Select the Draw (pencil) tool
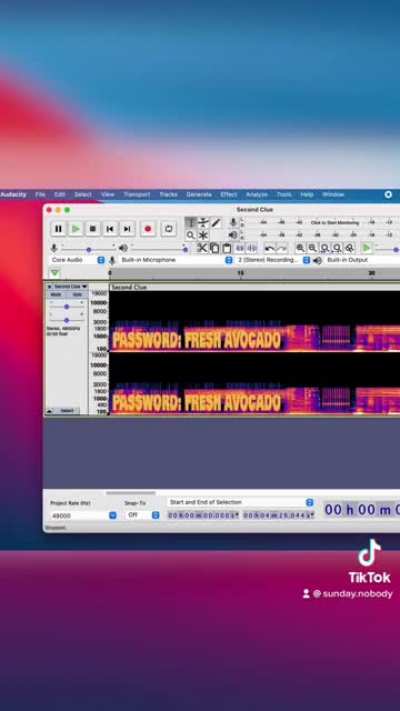 (216, 223)
